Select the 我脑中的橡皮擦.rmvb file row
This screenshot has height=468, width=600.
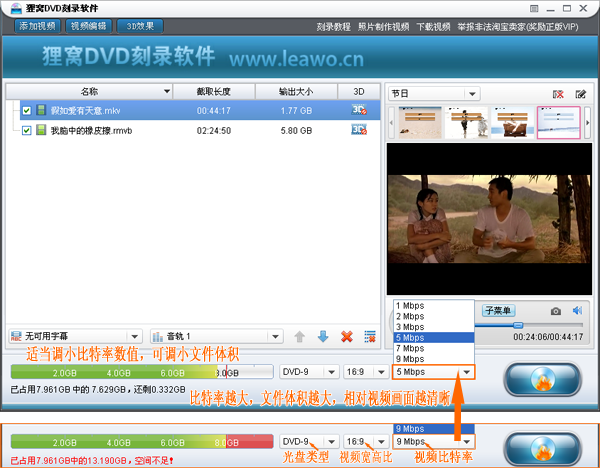point(200,130)
